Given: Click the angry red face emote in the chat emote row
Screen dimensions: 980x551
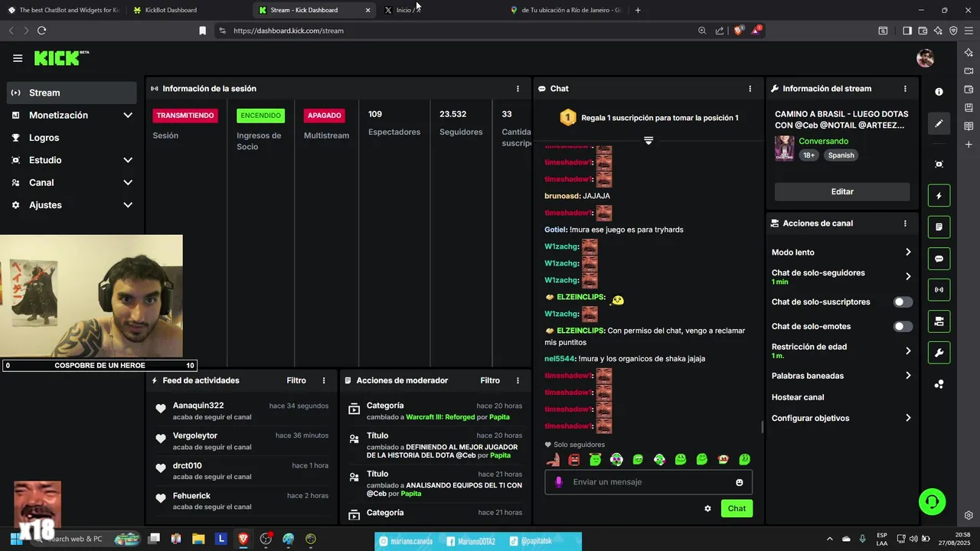Looking at the screenshot, I should click(x=573, y=459).
